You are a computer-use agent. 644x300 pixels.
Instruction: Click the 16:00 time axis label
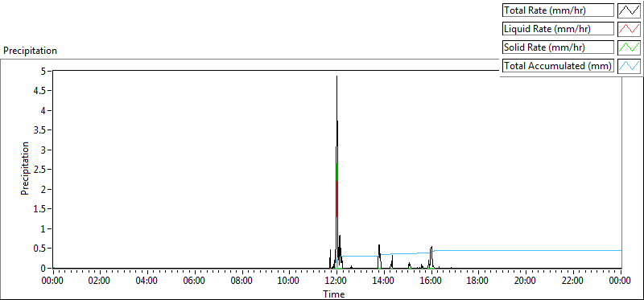click(x=431, y=282)
